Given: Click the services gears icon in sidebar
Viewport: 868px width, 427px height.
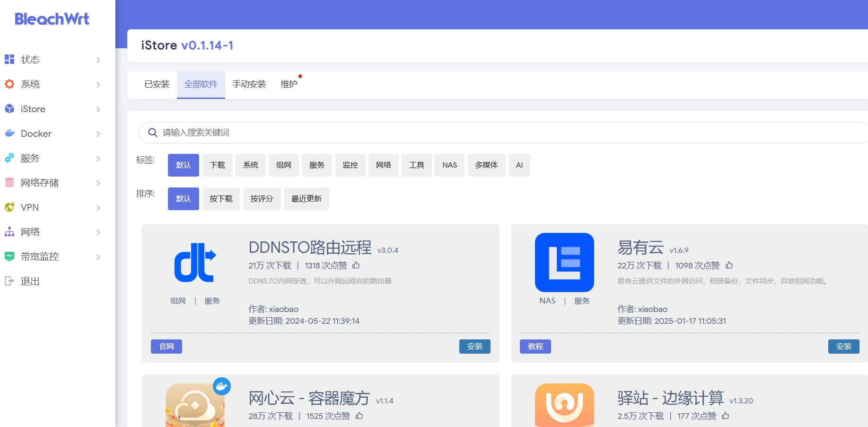Looking at the screenshot, I should [9, 158].
